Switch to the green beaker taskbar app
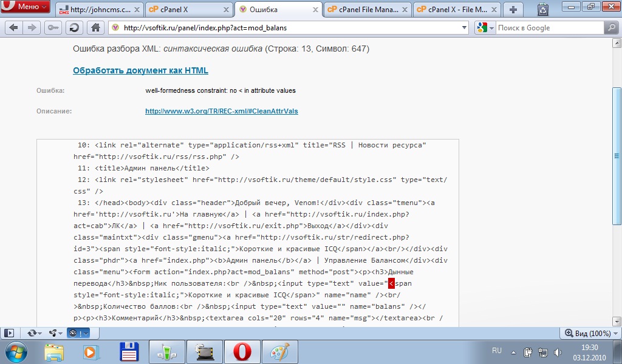This screenshot has width=622, height=364. coord(166,352)
